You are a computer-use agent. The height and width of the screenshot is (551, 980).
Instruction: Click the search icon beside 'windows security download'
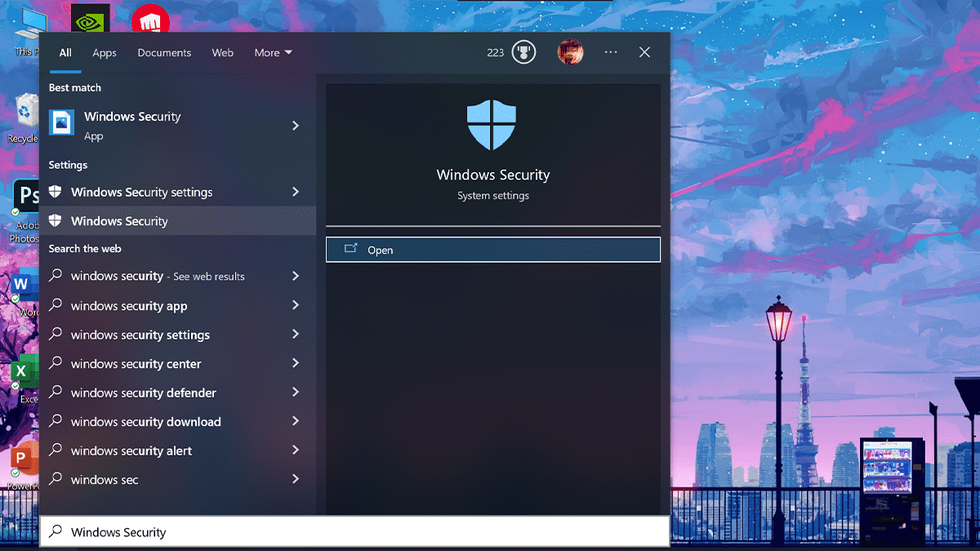[x=56, y=421]
